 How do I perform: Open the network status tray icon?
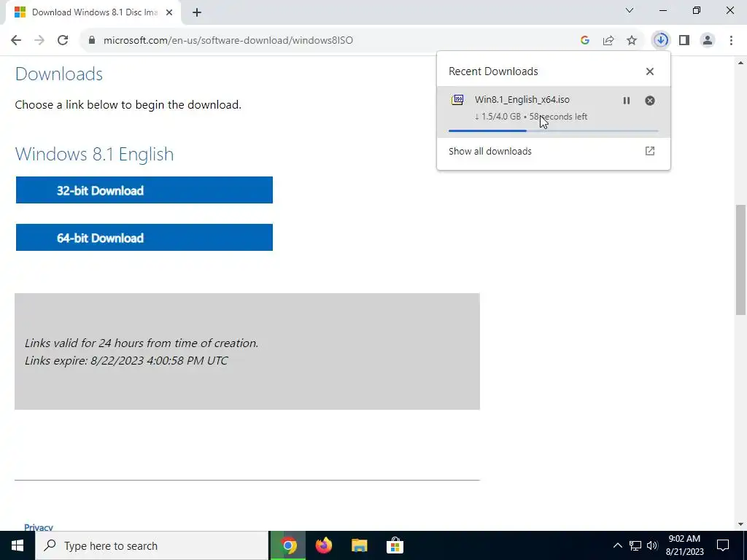tap(635, 545)
